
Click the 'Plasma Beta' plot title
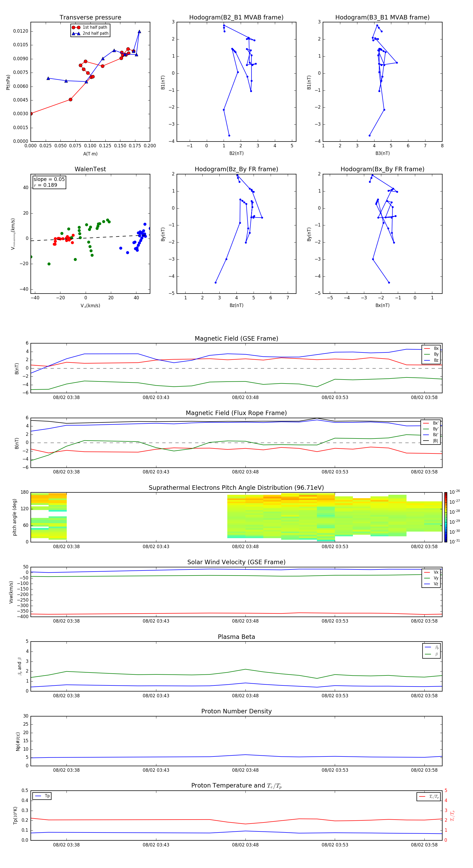click(x=236, y=637)
